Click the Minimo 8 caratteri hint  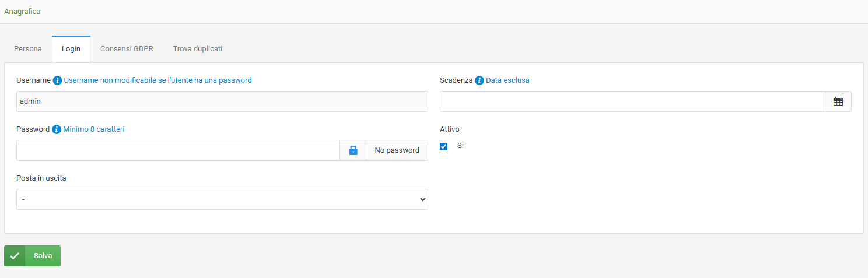[x=94, y=129]
